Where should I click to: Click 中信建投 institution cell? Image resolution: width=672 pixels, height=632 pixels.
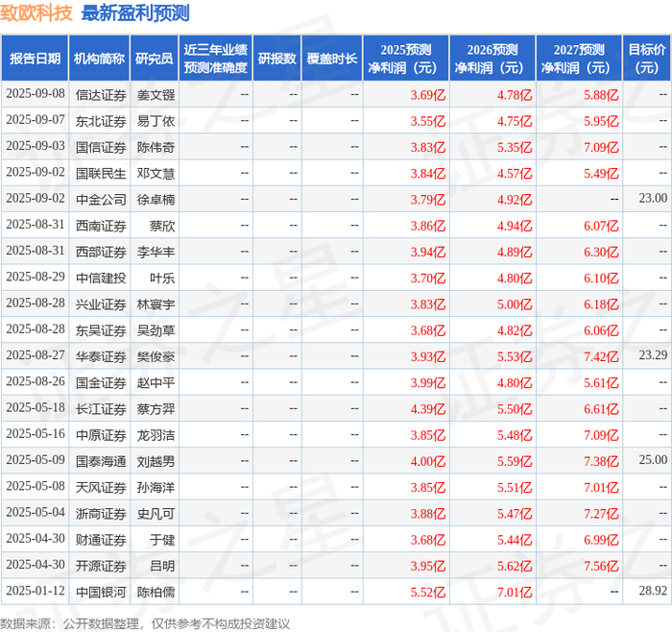[x=101, y=278]
